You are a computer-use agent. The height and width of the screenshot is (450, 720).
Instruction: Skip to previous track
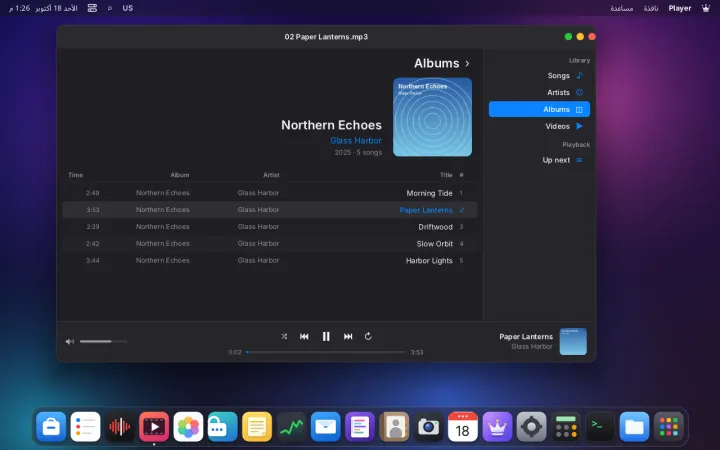tap(304, 336)
